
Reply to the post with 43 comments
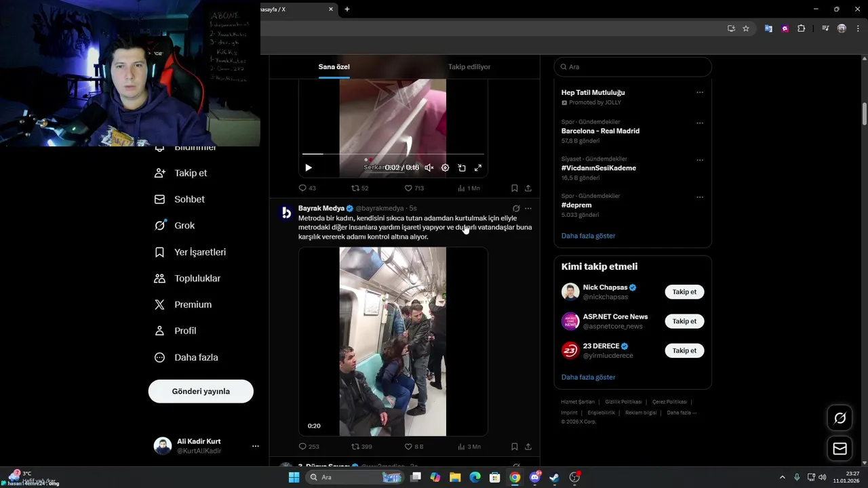coord(307,188)
